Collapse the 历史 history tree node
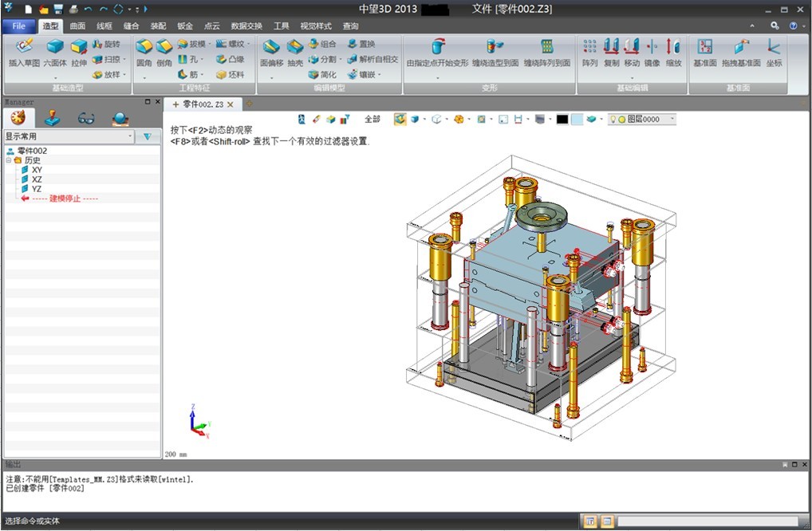This screenshot has width=812, height=531. [x=8, y=160]
